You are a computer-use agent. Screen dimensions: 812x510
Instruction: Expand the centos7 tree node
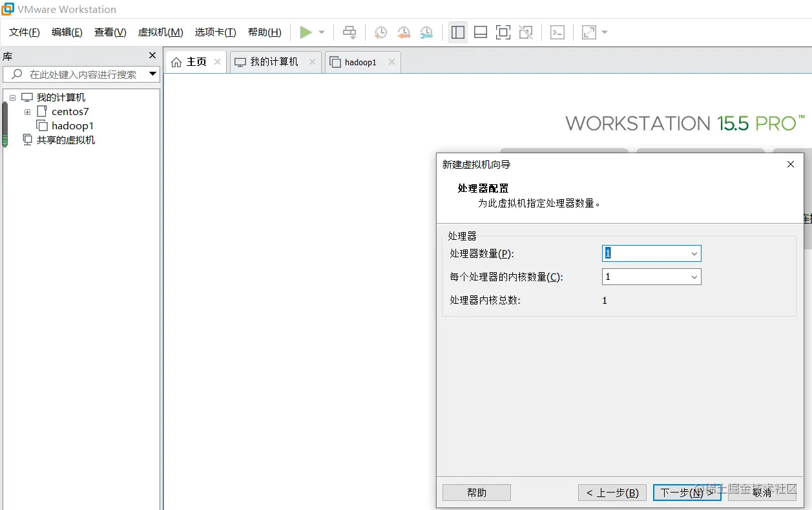pyautogui.click(x=27, y=112)
